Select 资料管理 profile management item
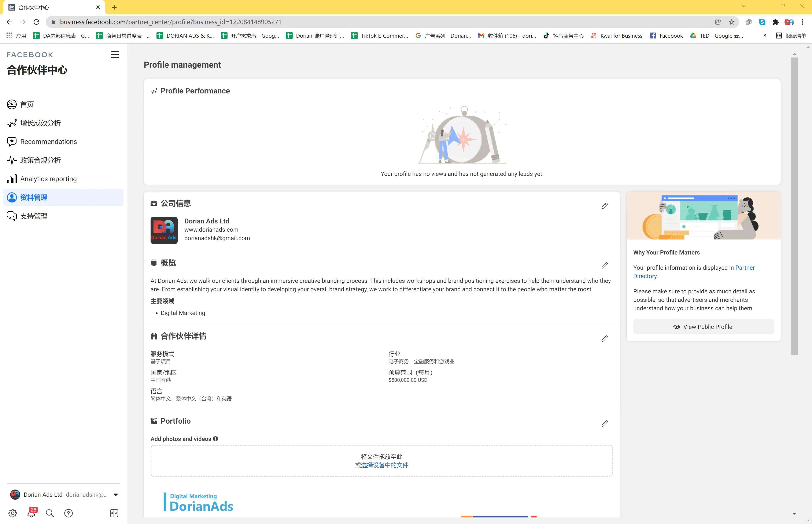The height and width of the screenshot is (524, 812). (x=63, y=197)
